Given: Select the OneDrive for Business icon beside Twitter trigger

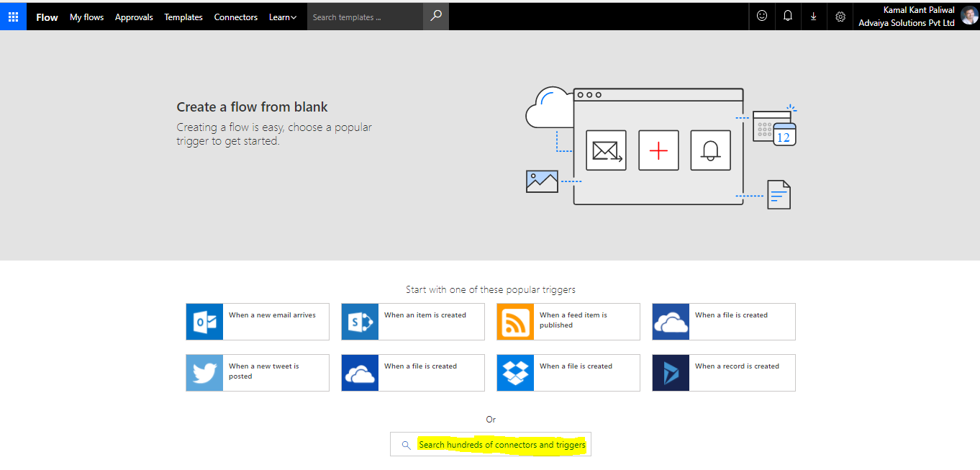Looking at the screenshot, I should pyautogui.click(x=360, y=373).
